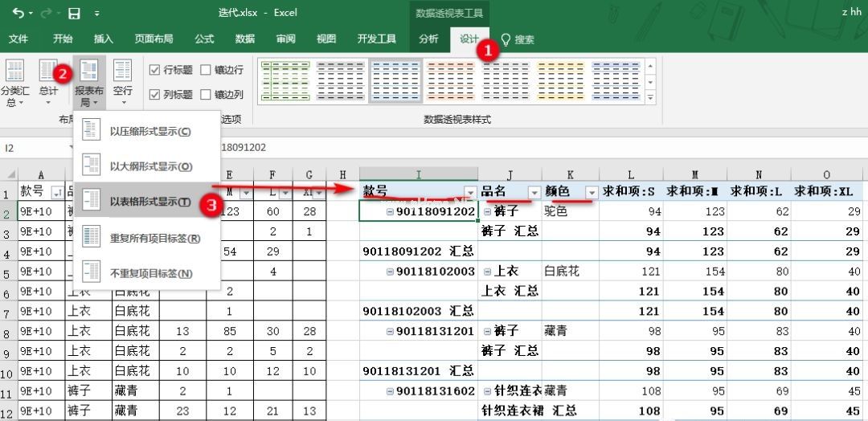The image size is (868, 421).
Task: Switch to the 分析 ribbon tab
Action: [428, 39]
